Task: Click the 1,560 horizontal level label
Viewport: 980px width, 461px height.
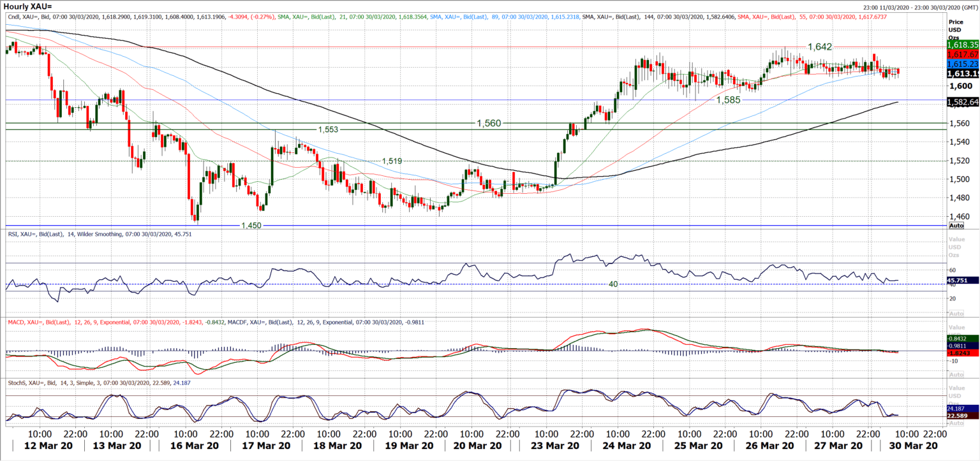Action: 489,122
